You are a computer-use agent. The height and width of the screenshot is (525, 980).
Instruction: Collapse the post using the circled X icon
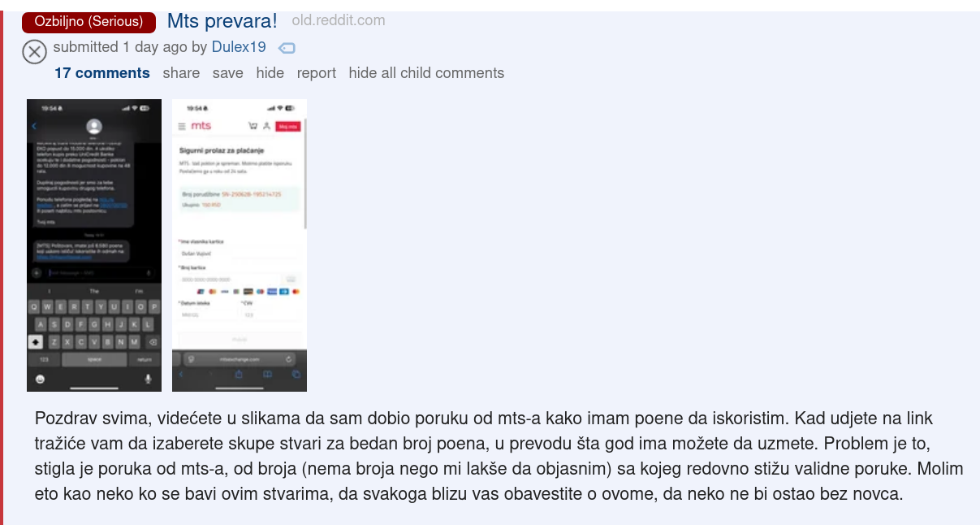click(34, 52)
